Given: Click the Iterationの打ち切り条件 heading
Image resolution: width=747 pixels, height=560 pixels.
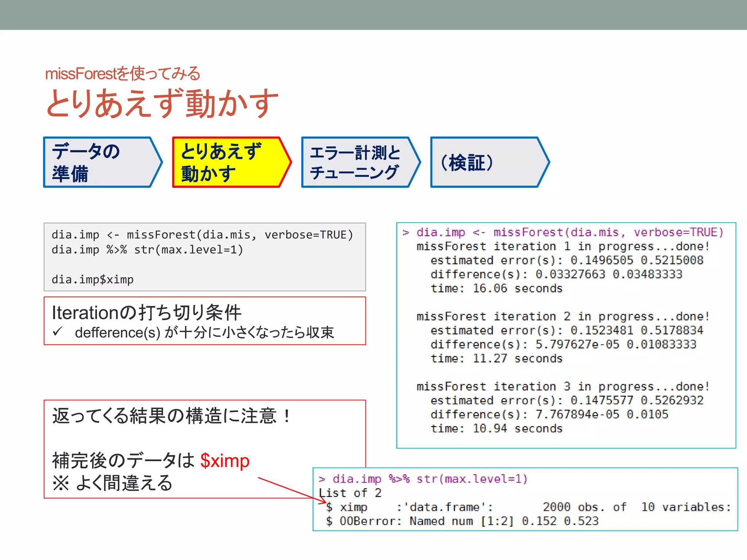Looking at the screenshot, I should point(147,312).
